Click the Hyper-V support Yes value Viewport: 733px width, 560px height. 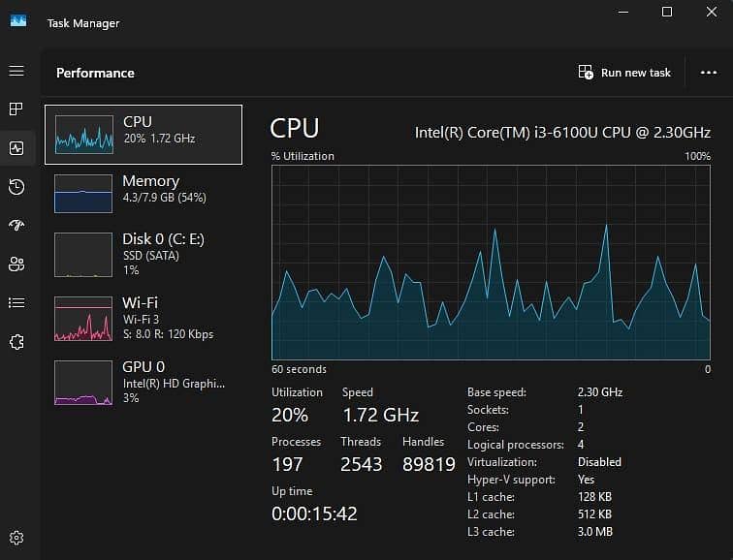[587, 480]
